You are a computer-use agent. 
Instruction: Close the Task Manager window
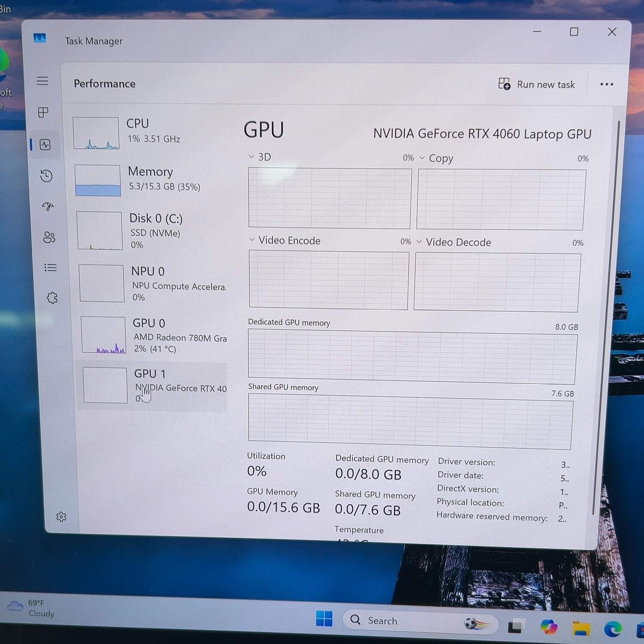tap(612, 32)
